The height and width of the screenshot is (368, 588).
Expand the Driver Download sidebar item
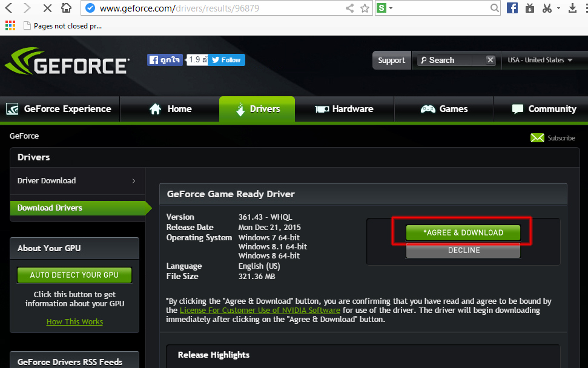pos(78,180)
